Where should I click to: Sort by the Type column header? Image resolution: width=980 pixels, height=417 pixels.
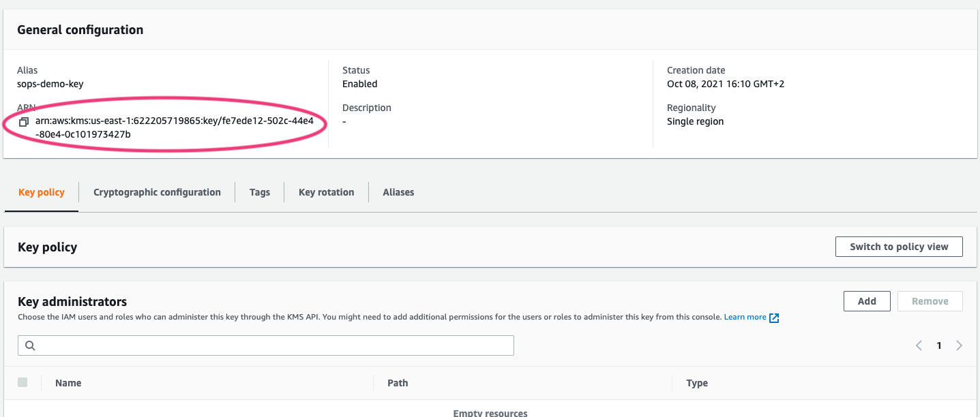click(x=697, y=383)
